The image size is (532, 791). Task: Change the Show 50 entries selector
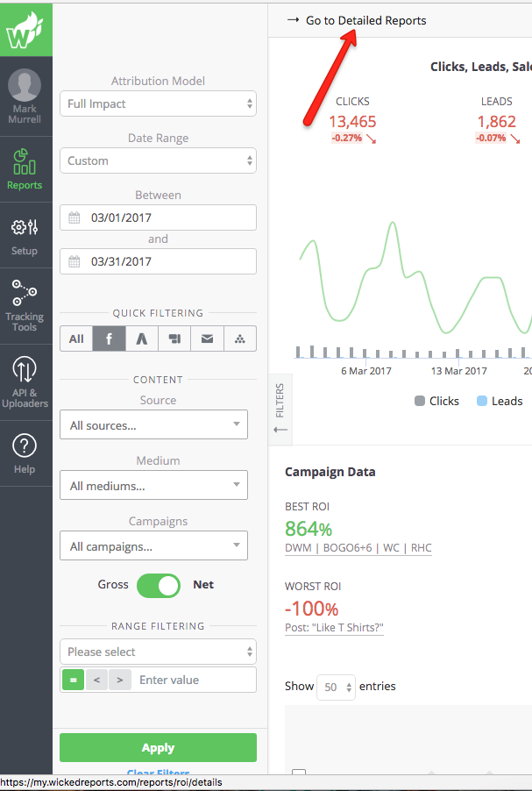click(336, 687)
